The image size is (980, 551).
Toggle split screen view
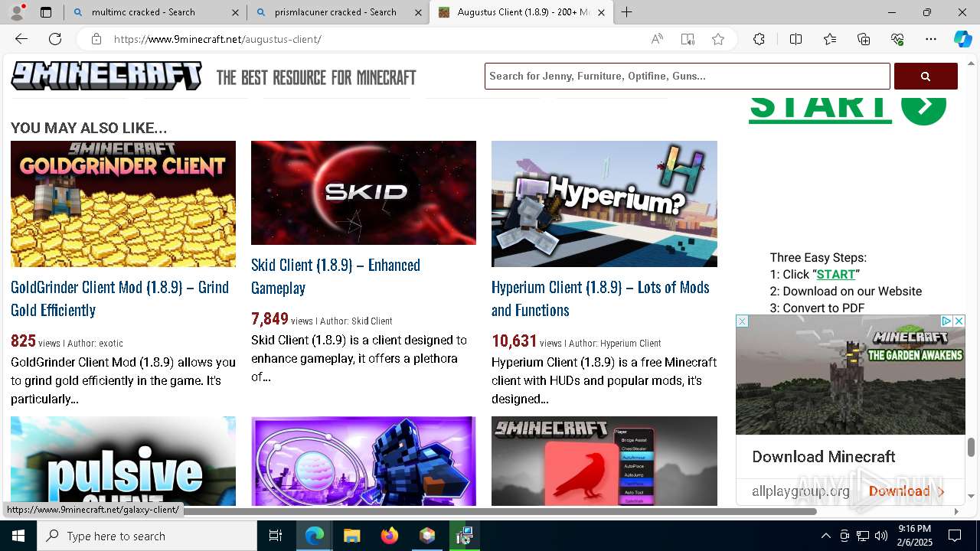[795, 39]
